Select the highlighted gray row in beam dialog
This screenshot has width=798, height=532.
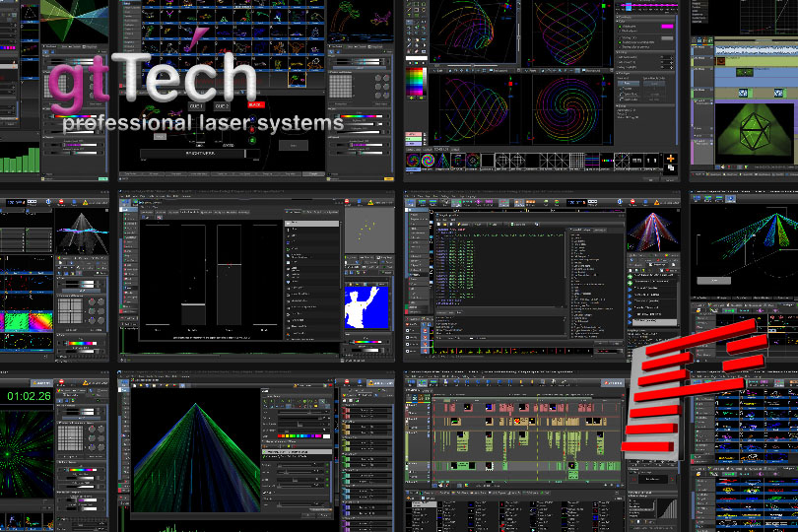coord(298,451)
